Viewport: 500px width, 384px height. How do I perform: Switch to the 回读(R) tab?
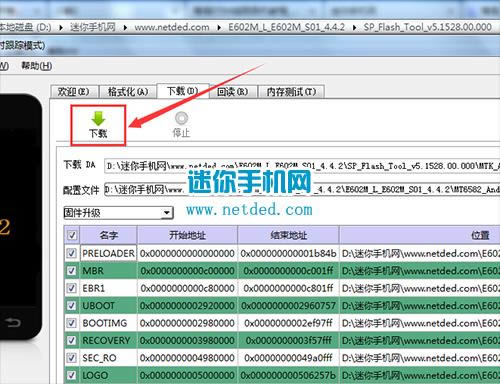pos(232,91)
